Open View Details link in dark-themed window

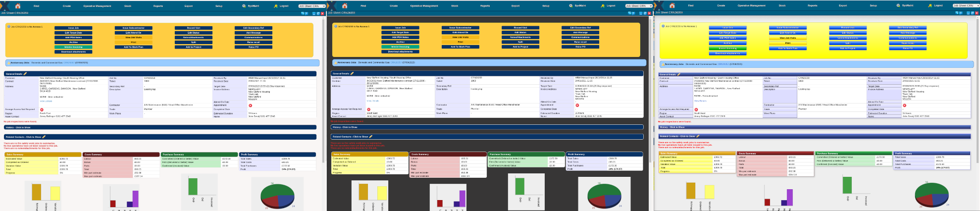372,101
